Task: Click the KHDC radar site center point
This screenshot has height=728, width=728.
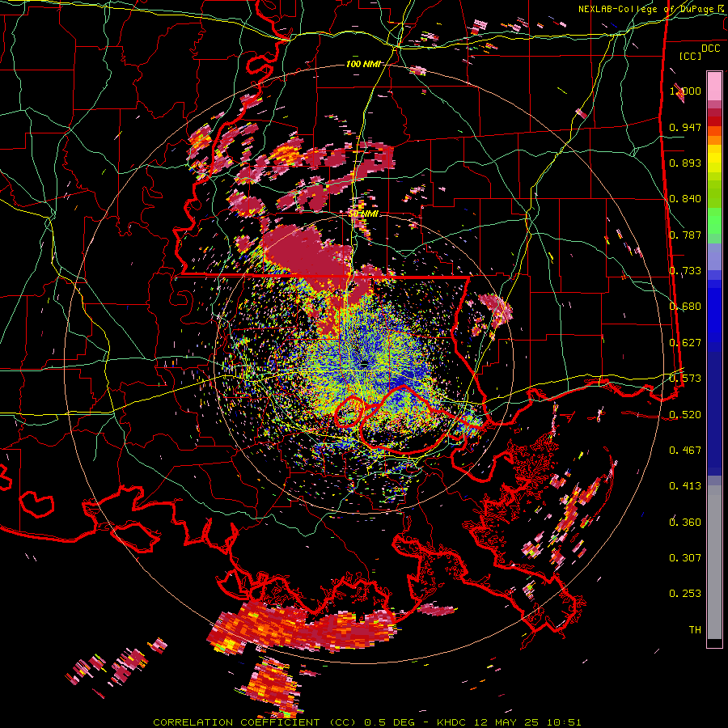Action: [365, 364]
